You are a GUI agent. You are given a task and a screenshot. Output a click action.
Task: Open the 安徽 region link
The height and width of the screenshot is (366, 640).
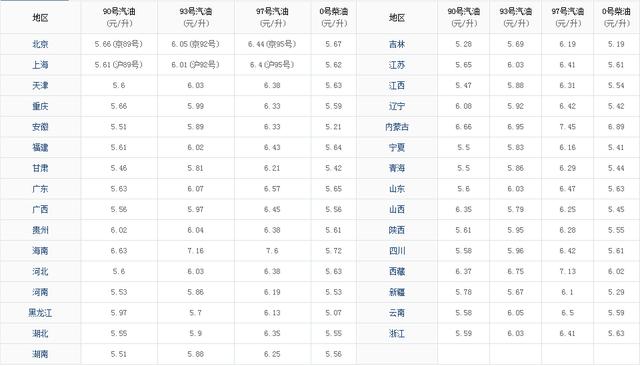coord(40,127)
